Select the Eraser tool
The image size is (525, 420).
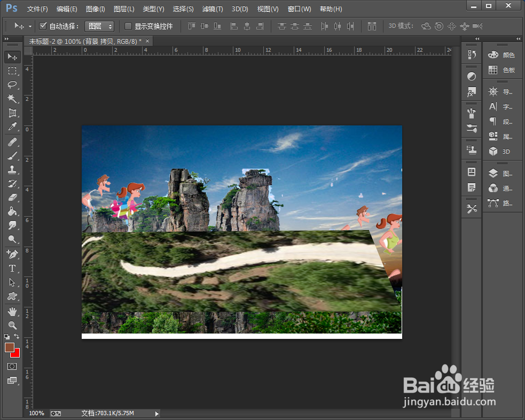(x=12, y=197)
